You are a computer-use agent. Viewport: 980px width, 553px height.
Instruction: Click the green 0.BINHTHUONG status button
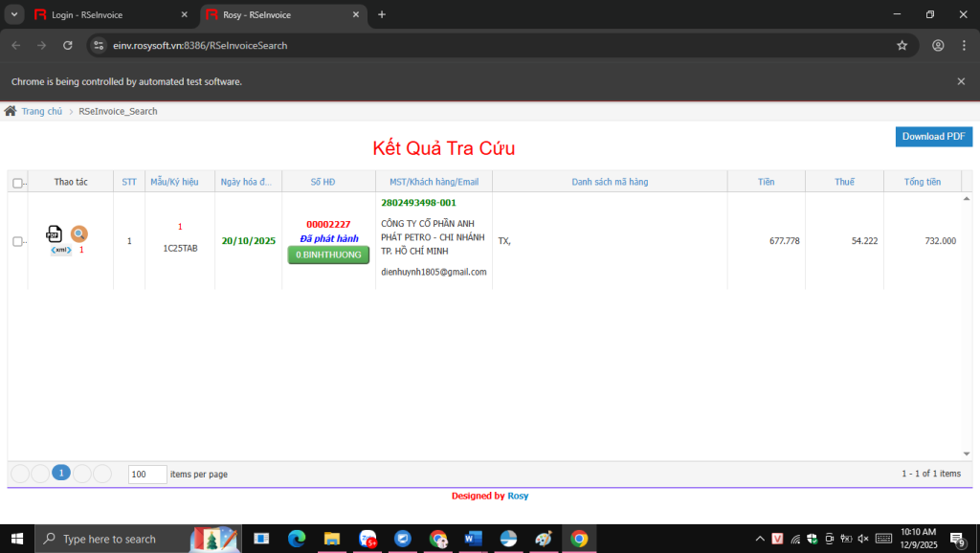328,255
